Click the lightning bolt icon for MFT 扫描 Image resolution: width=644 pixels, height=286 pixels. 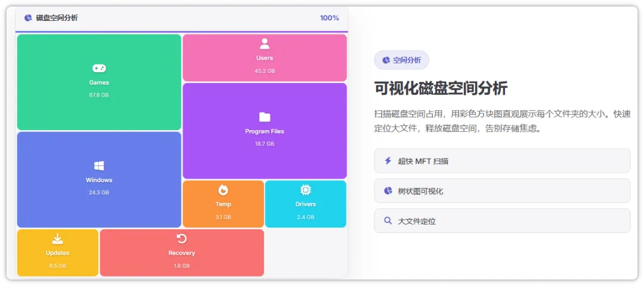pos(388,161)
